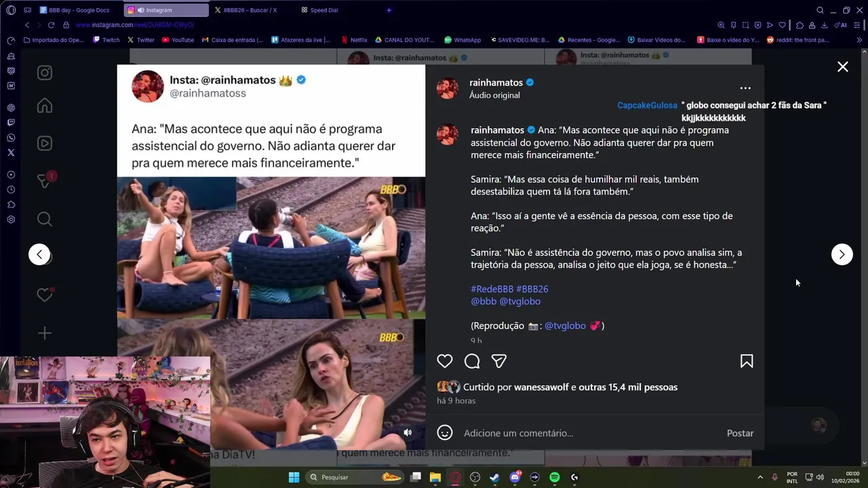Open Discord from the taskbar
This screenshot has height=488, width=868.
pyautogui.click(x=515, y=477)
